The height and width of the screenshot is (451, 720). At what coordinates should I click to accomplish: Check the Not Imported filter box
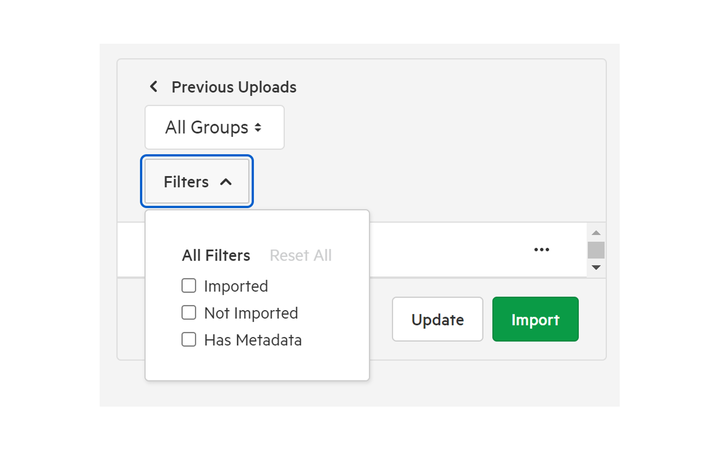tap(189, 313)
